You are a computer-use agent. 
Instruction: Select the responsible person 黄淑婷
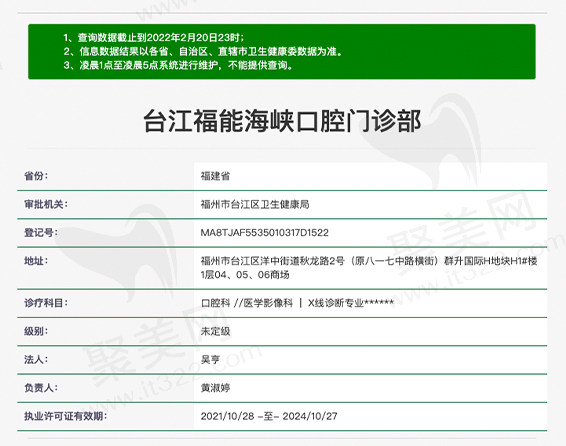215,388
